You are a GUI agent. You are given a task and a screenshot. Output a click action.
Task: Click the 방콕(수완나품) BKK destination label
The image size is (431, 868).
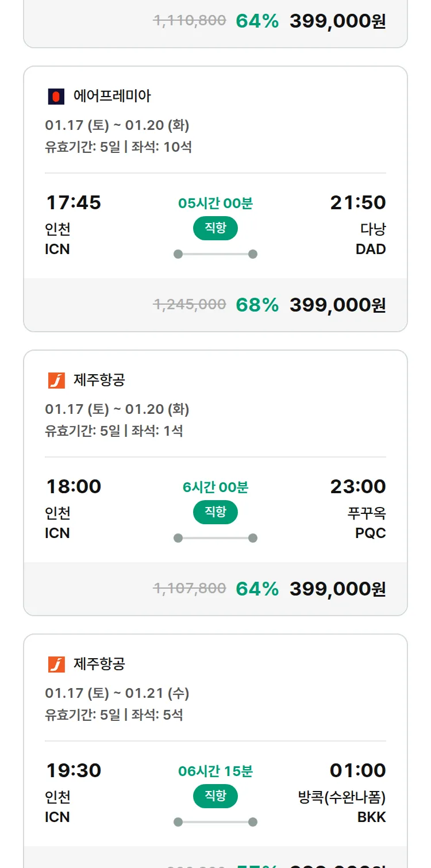click(342, 806)
